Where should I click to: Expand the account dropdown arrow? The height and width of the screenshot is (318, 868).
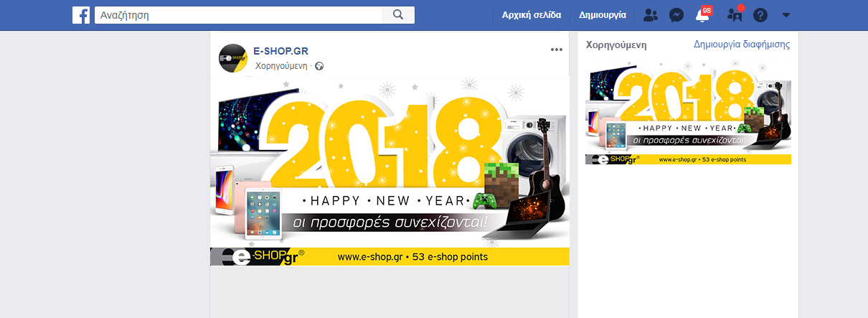[x=786, y=15]
